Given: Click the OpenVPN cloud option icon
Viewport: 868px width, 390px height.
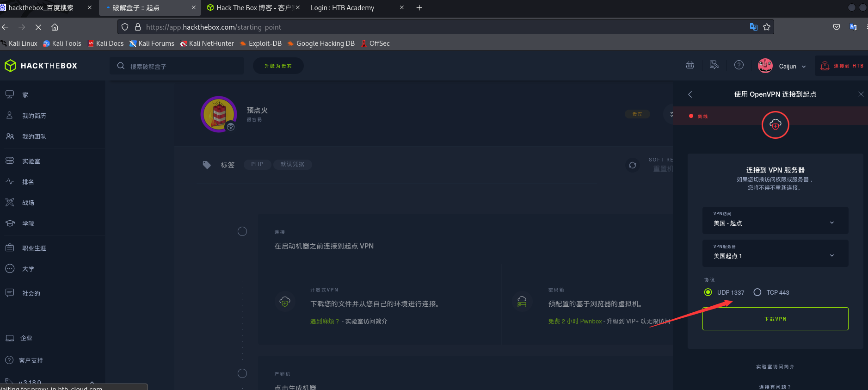Looking at the screenshot, I should point(285,302).
